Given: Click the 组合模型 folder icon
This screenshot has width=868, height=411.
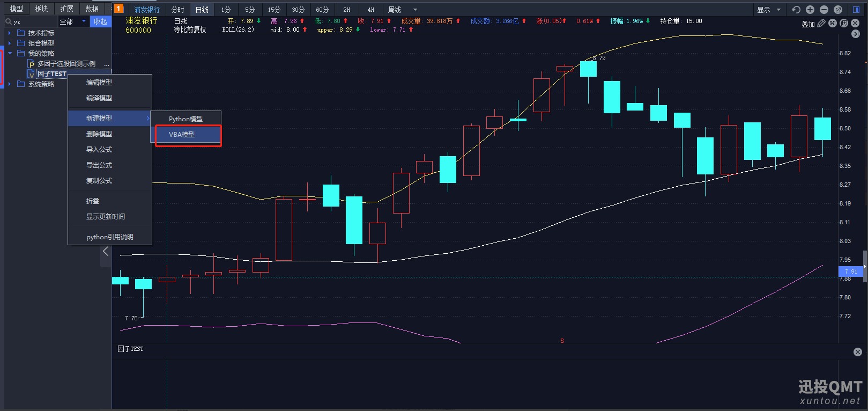Looking at the screenshot, I should [21, 43].
